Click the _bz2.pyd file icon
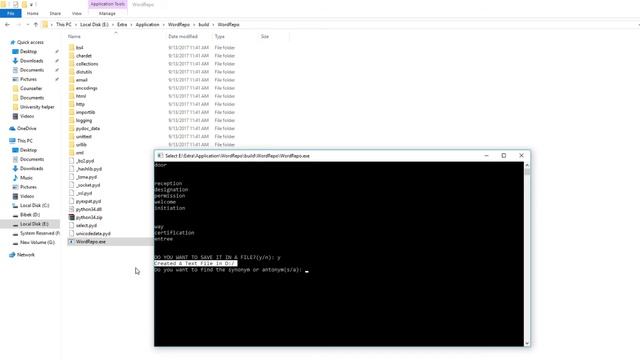640x360 pixels. click(71, 161)
